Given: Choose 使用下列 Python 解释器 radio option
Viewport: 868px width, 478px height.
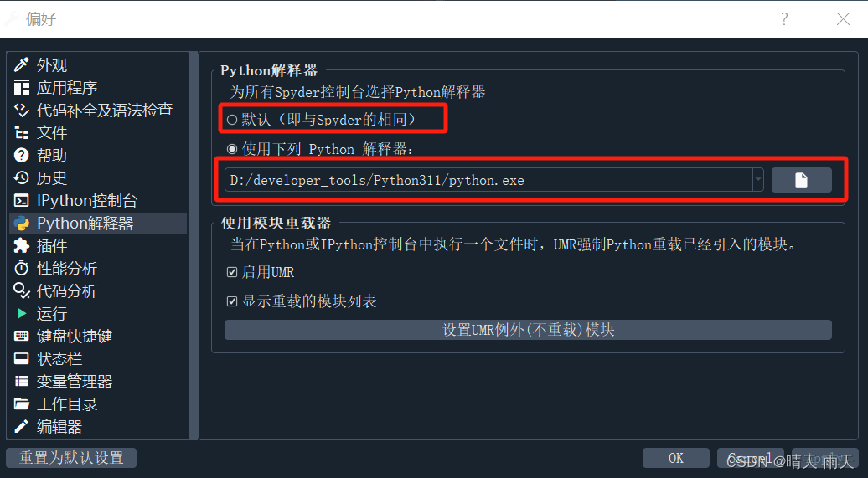Looking at the screenshot, I should pos(232,149).
